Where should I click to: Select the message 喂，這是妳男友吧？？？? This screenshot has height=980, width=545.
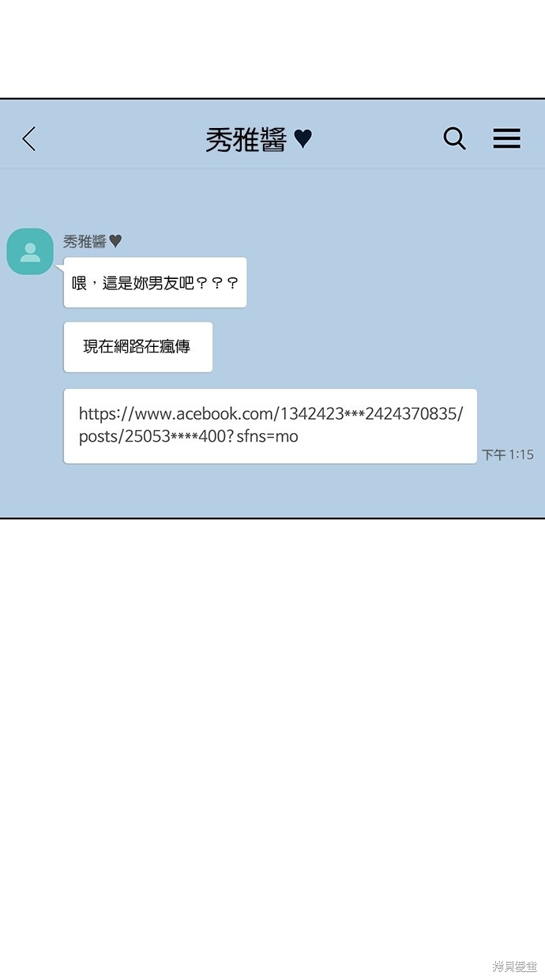coord(155,282)
